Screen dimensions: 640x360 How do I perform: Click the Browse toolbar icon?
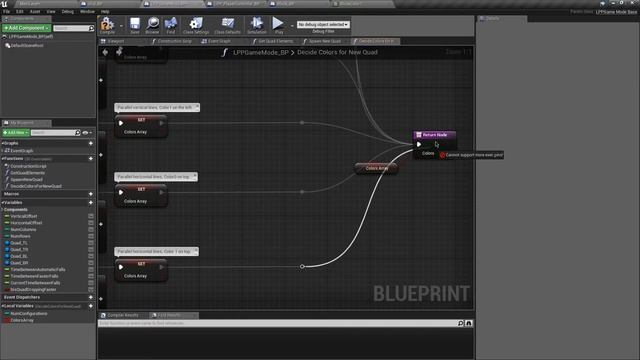[x=152, y=25]
